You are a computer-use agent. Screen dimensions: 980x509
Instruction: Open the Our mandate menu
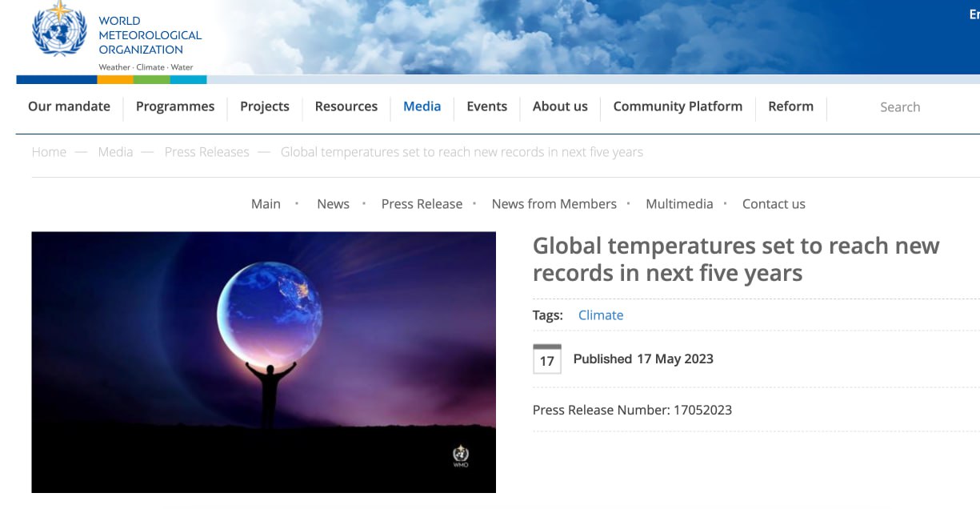pos(69,106)
